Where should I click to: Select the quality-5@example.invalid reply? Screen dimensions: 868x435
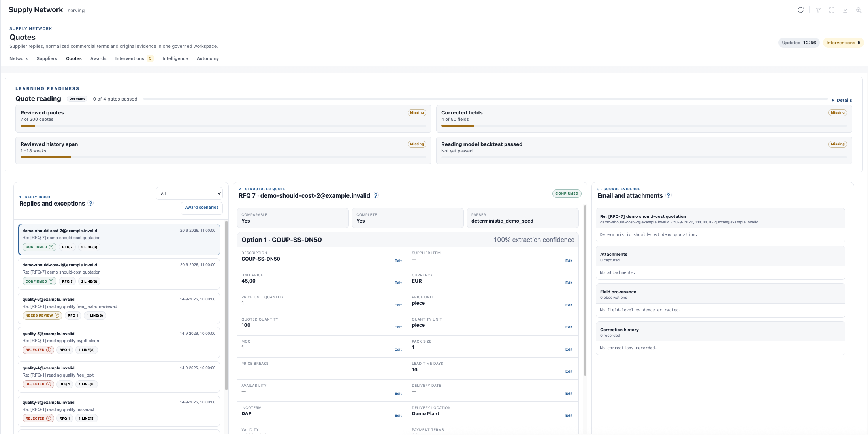[119, 342]
